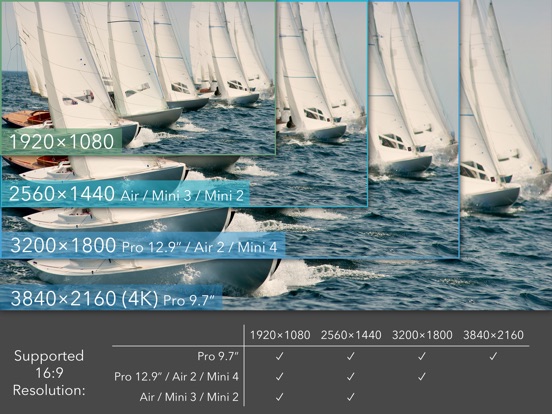Image resolution: width=552 pixels, height=414 pixels.
Task: Click the 3840×2160 column header in table
Action: (x=493, y=335)
